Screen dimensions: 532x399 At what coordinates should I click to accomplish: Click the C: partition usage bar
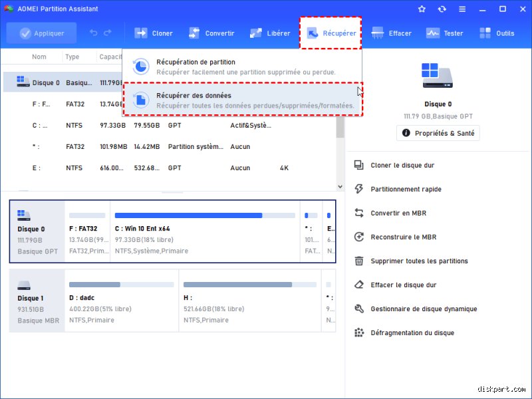point(205,215)
